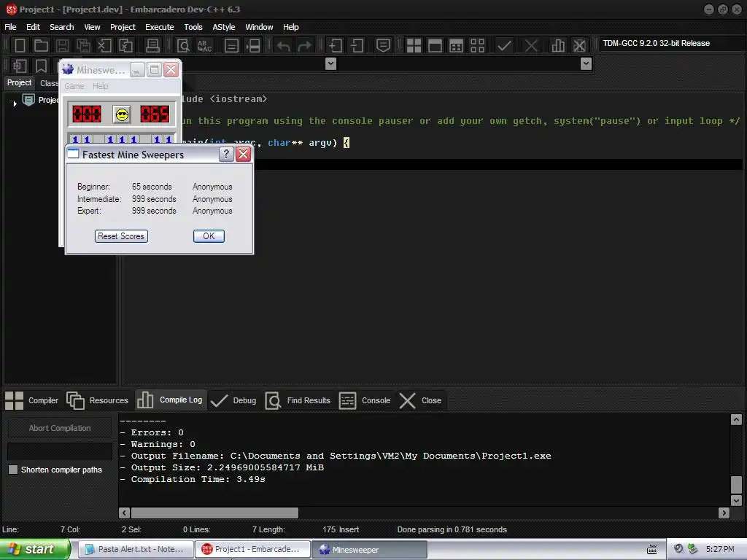
Task: Open the View menu
Action: point(92,27)
